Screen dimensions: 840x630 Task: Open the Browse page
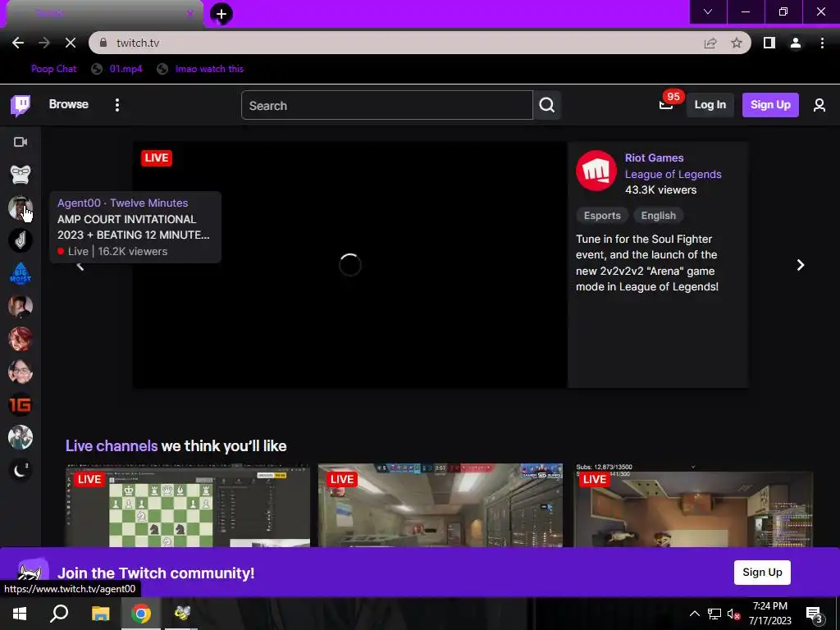tap(69, 104)
